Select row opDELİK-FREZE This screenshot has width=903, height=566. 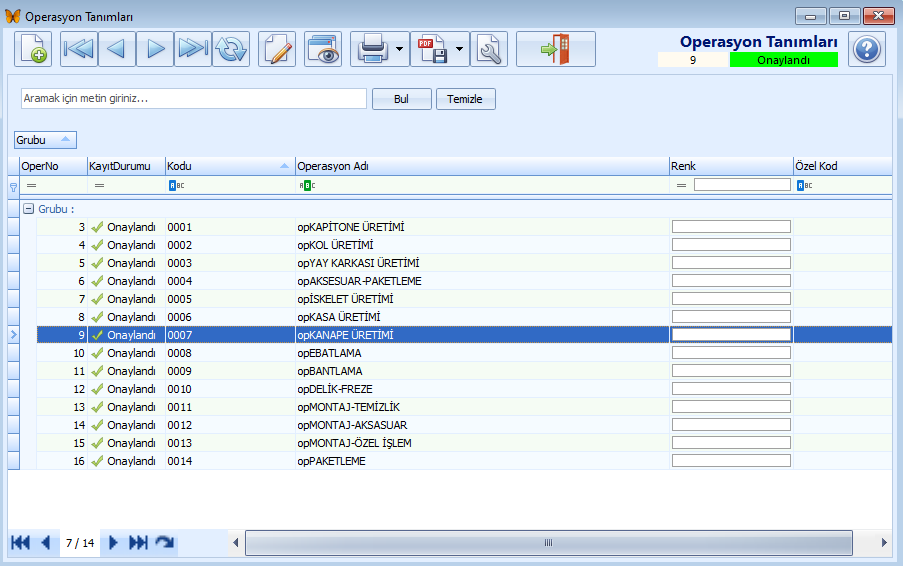point(464,389)
